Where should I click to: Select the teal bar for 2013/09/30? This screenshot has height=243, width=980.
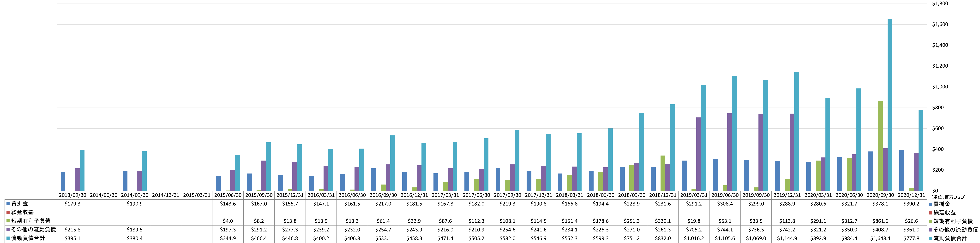pyautogui.click(x=82, y=170)
